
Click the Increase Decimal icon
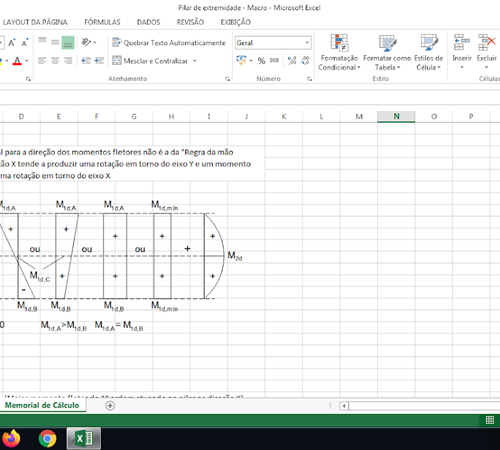tap(292, 61)
